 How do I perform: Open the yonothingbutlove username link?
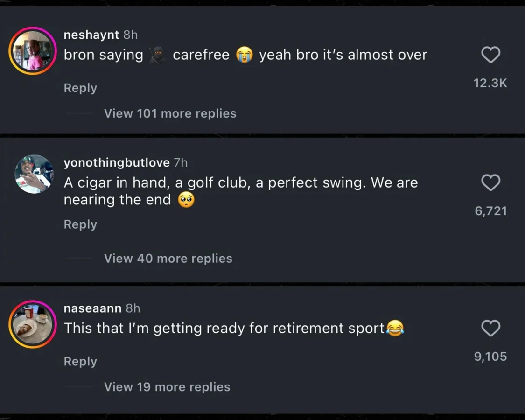[117, 162]
